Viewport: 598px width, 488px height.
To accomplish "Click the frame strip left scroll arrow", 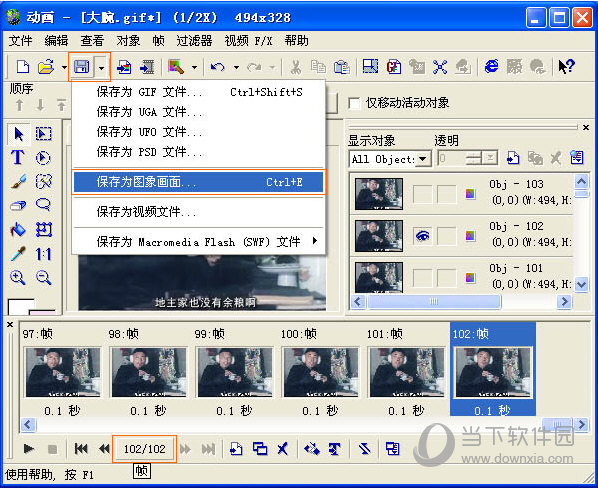I will point(28,424).
